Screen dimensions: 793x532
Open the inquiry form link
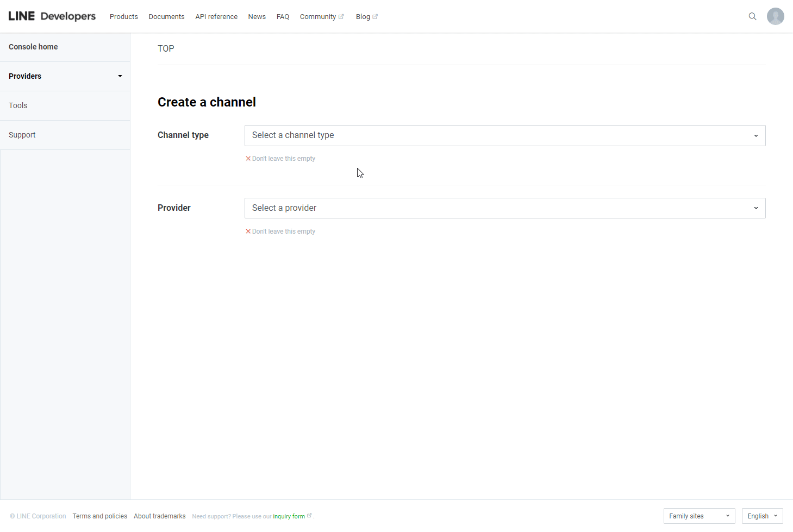coord(292,516)
